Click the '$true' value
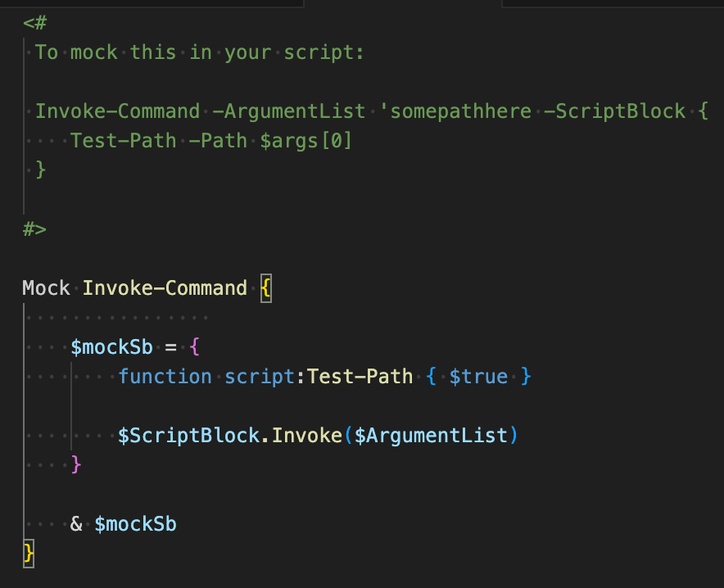The width and height of the screenshot is (724, 588). coord(478,377)
